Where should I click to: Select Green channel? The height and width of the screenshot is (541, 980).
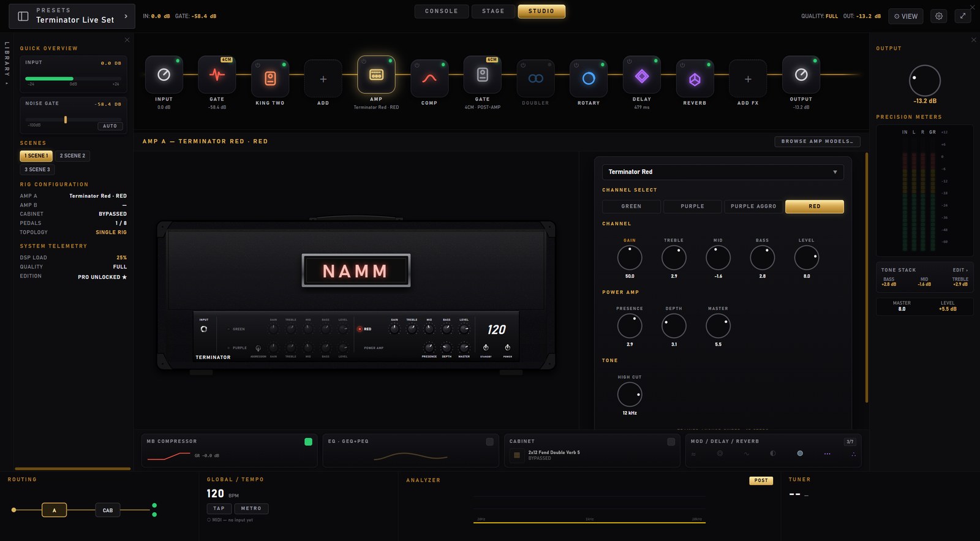click(x=631, y=206)
